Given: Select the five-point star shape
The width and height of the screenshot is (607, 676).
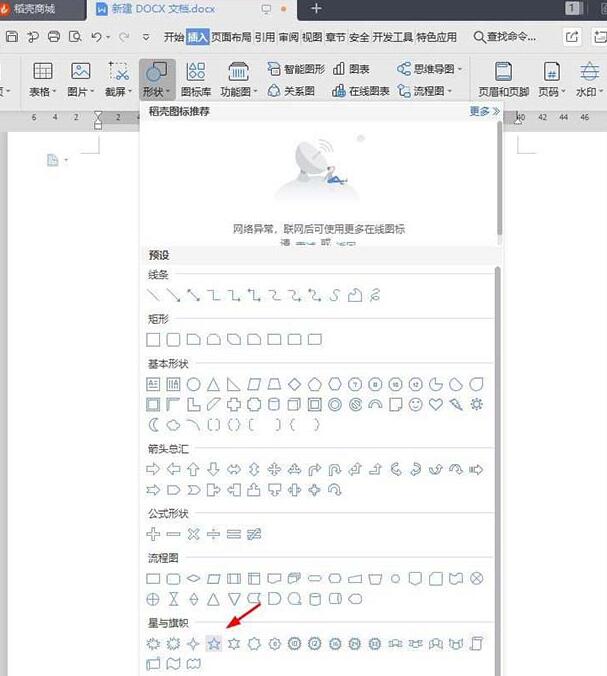Looking at the screenshot, I should [x=213, y=643].
